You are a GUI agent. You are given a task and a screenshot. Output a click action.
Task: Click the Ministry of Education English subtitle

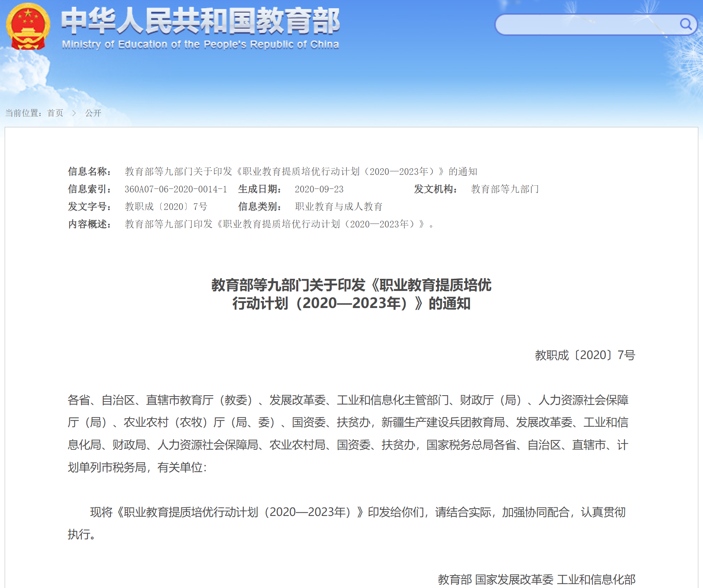pos(200,44)
